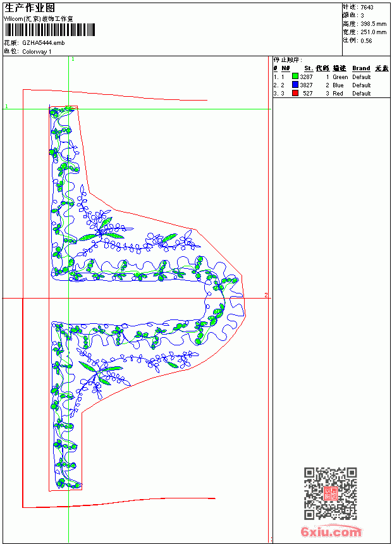Click the Brand column header

[x=361, y=68]
